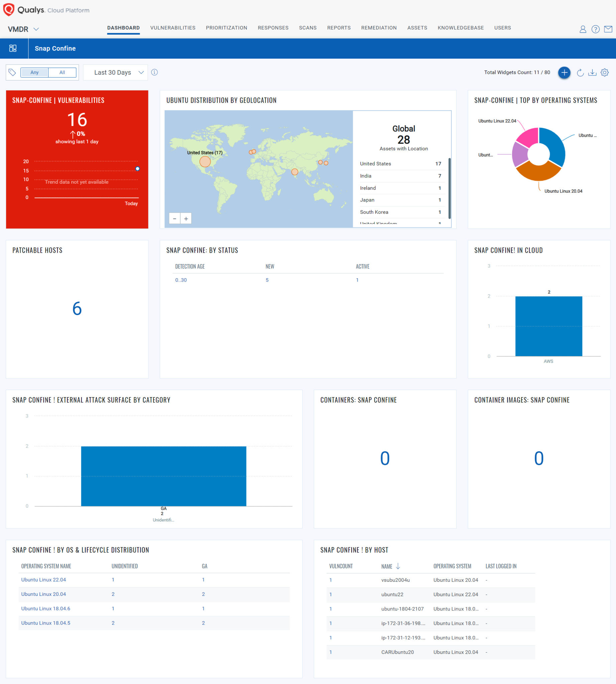Image resolution: width=616 pixels, height=684 pixels.
Task: Switch to the Vulnerabilities tab
Action: pyautogui.click(x=172, y=28)
